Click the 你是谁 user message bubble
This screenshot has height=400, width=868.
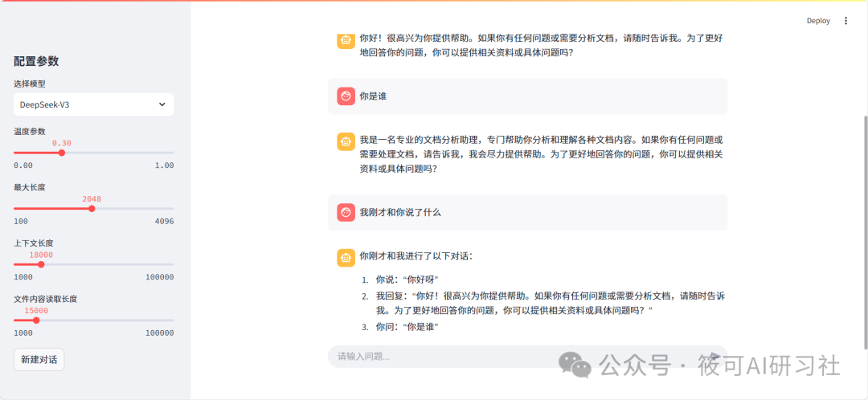pyautogui.click(x=527, y=96)
